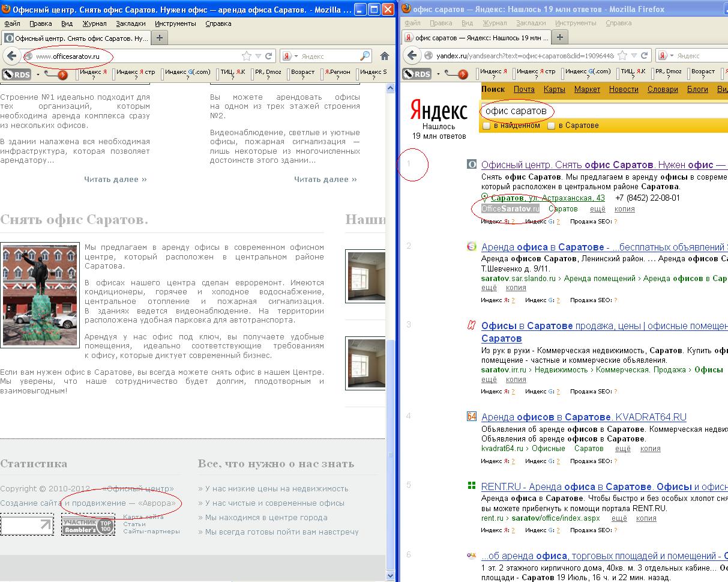Tick the 'в найденном' checkbox
Image resolution: width=728 pixels, height=582 pixels.
pyautogui.click(x=487, y=126)
